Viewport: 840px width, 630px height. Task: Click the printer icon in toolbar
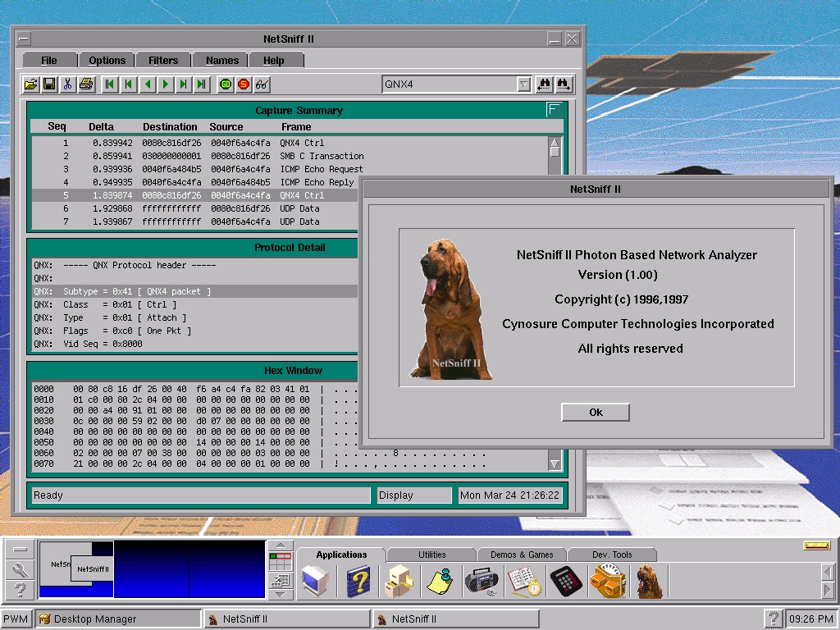[x=86, y=84]
